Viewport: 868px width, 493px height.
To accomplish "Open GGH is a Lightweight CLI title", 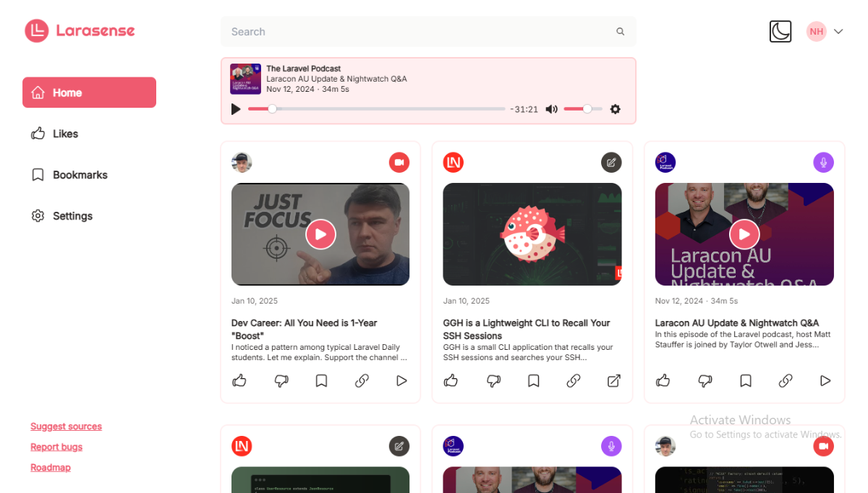I will coord(527,329).
